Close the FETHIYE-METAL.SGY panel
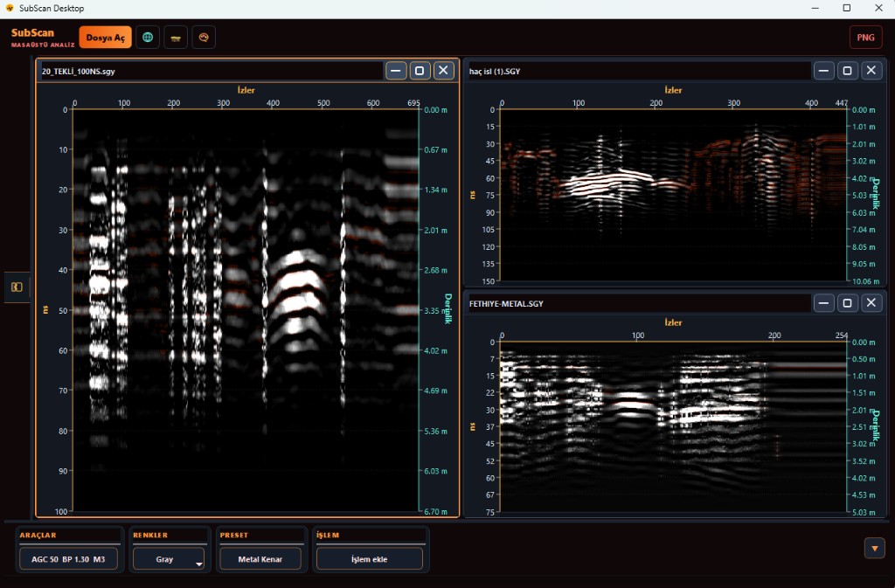Viewport: 895px width, 588px height. point(871,303)
